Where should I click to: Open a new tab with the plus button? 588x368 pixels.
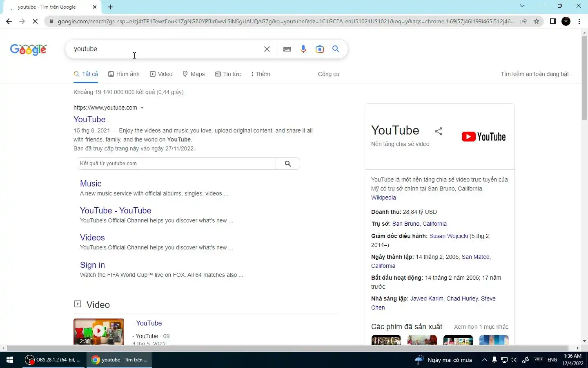110,7
